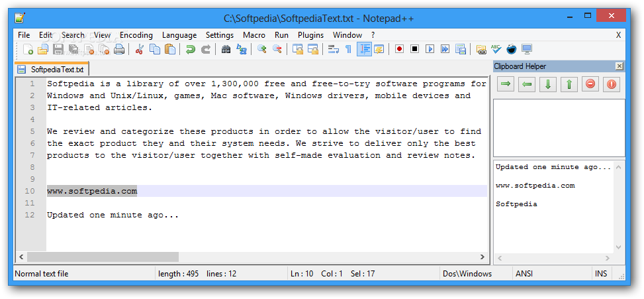The width and height of the screenshot is (644, 299).
Task: Zoom out with the magnifier minus icon
Action: click(x=277, y=49)
